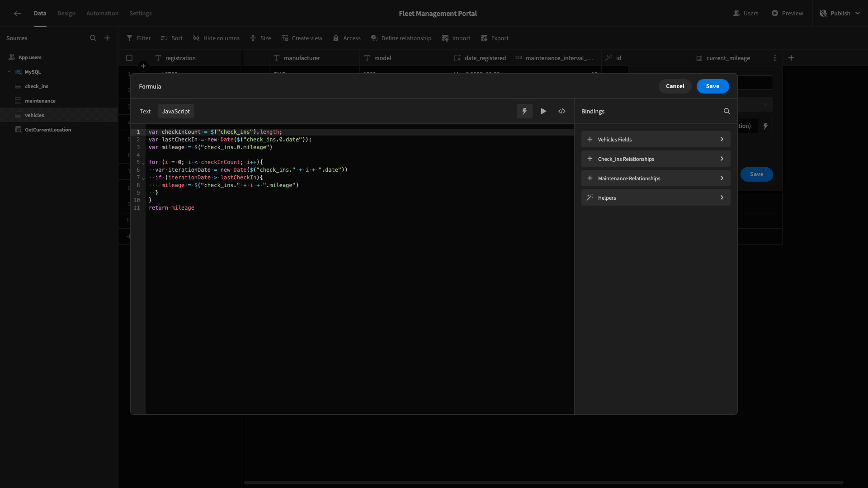Click the lightning bolt run icon
Screen dimensions: 868x488
coord(524,112)
